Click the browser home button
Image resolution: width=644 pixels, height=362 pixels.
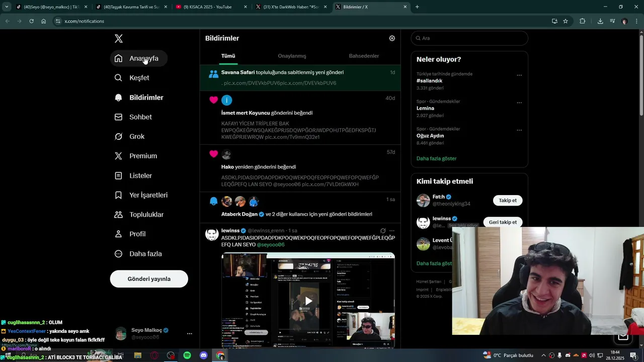[x=44, y=21]
